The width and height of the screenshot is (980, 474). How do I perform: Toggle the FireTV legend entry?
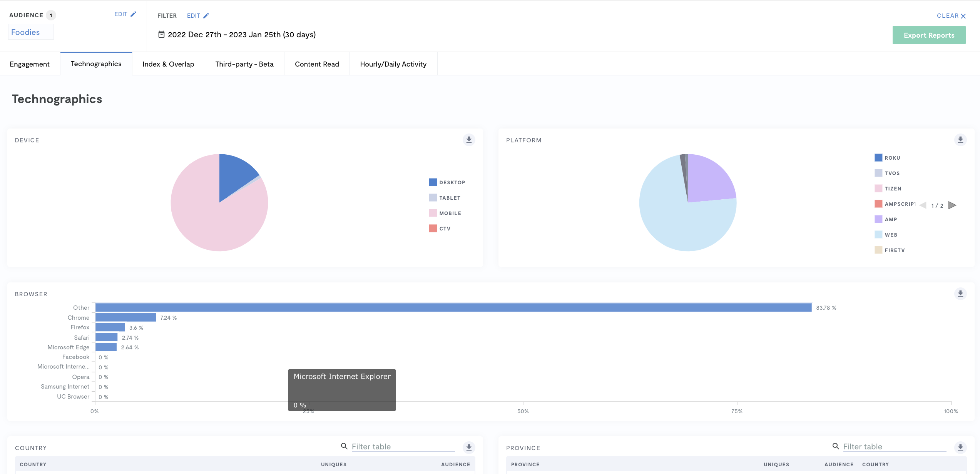(x=890, y=250)
